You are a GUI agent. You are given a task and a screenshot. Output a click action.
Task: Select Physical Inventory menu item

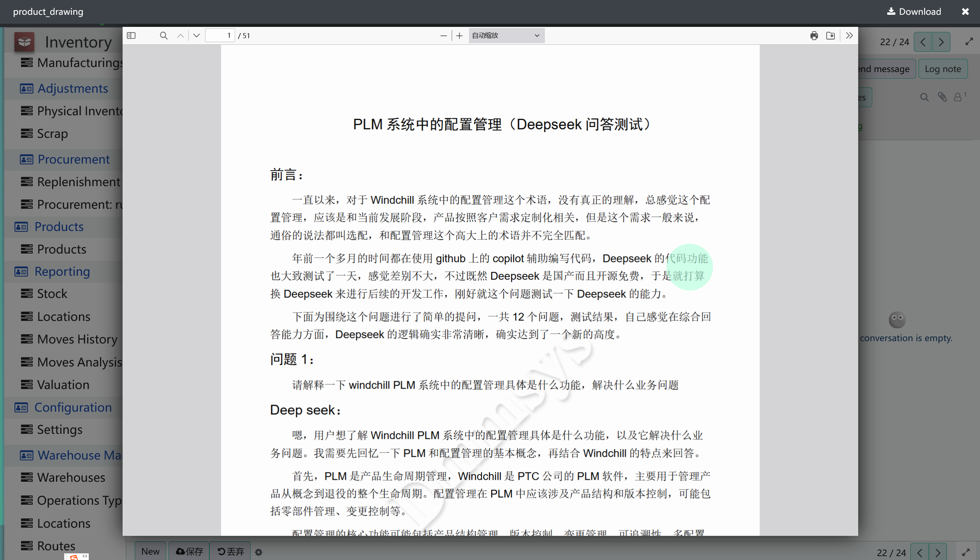(x=72, y=111)
